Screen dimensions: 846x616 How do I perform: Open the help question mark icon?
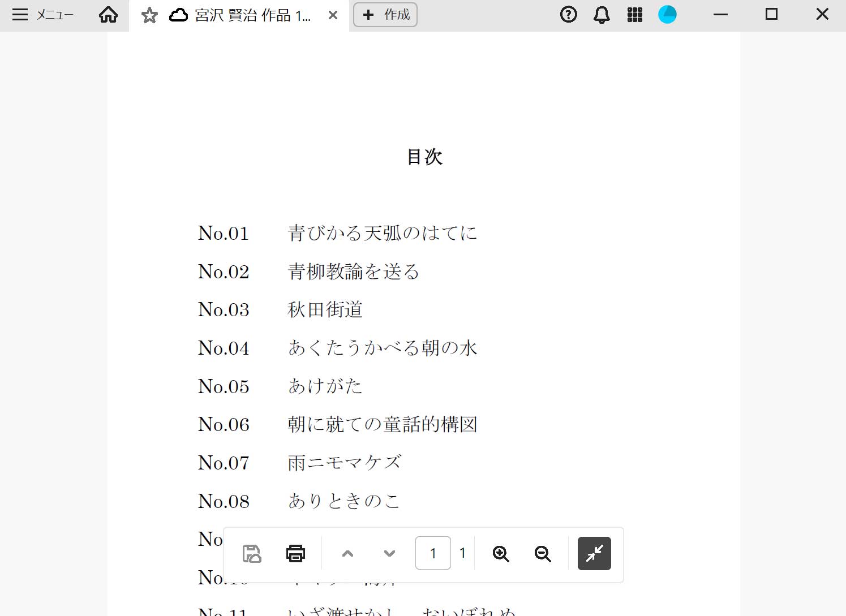568,15
